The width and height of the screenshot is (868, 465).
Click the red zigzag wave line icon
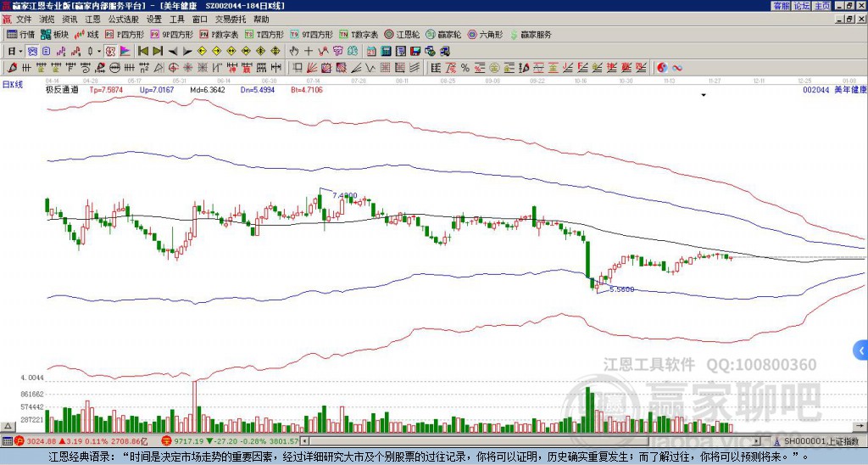coord(323,52)
